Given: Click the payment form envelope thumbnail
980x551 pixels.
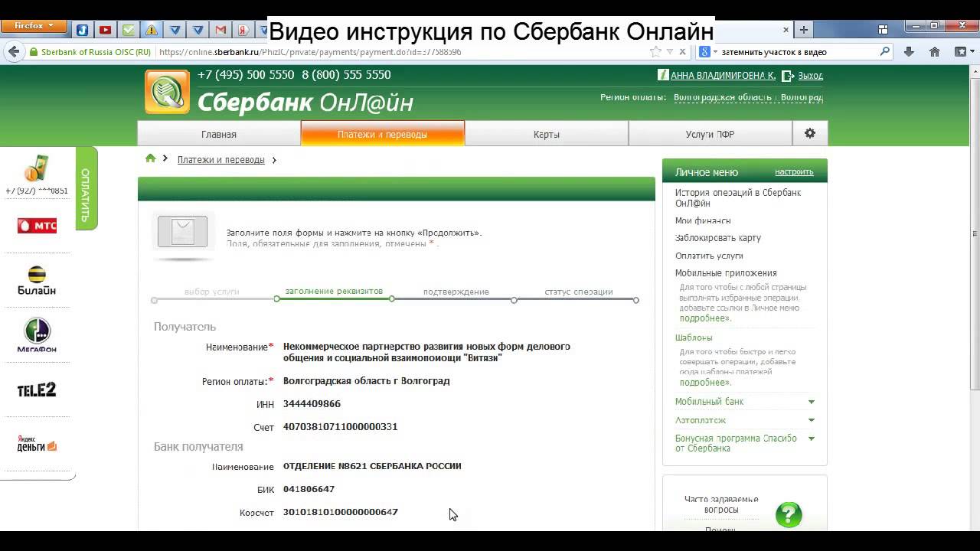Looking at the screenshot, I should (182, 232).
